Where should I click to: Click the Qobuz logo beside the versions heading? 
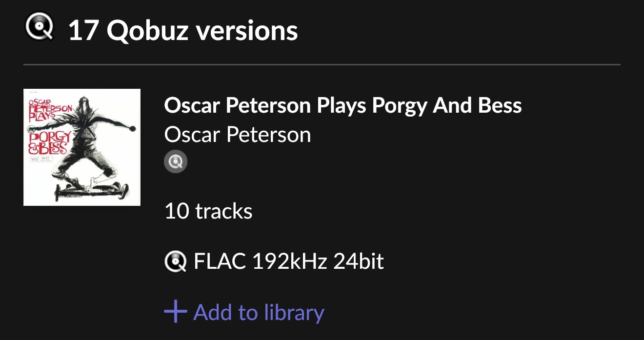point(39,28)
